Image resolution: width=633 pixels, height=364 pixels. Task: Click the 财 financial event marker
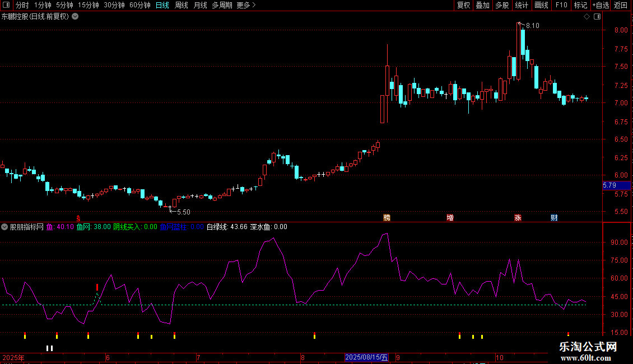point(554,217)
